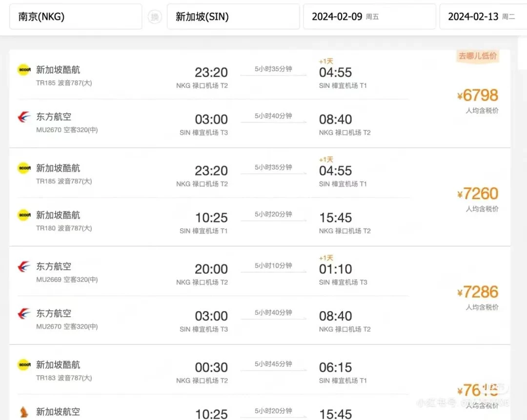Screen dimensions: 527x420
Task: Click the 新加坡酷航 name in the TR183 row
Action: click(58, 364)
